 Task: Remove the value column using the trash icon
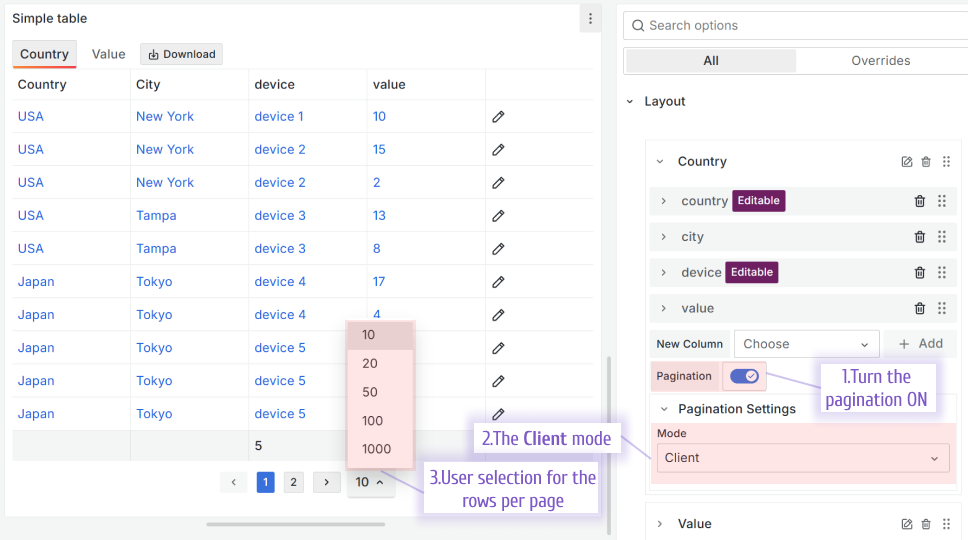tap(920, 309)
